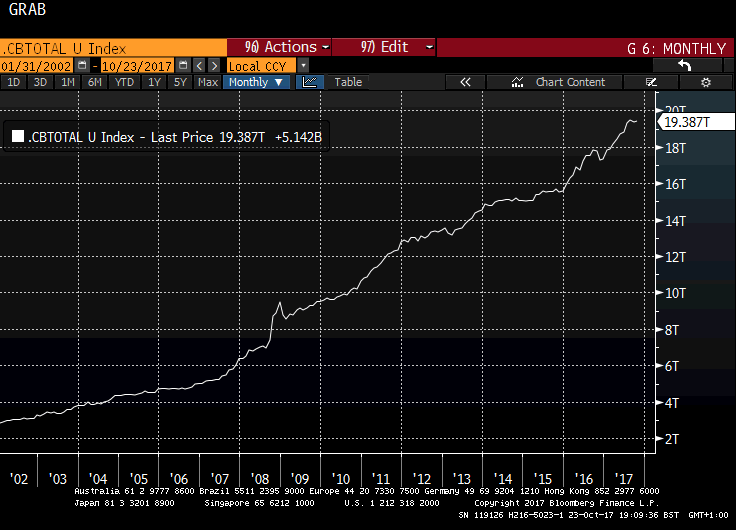Viewport: 736px width, 530px height.
Task: Click the start date field 01/31/2002
Action: tap(37, 66)
